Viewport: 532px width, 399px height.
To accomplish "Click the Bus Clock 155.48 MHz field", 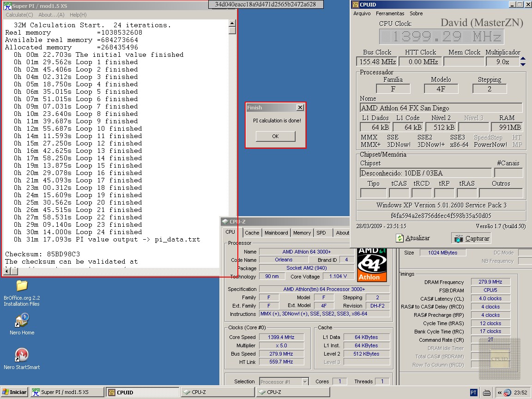I will 377,62.
